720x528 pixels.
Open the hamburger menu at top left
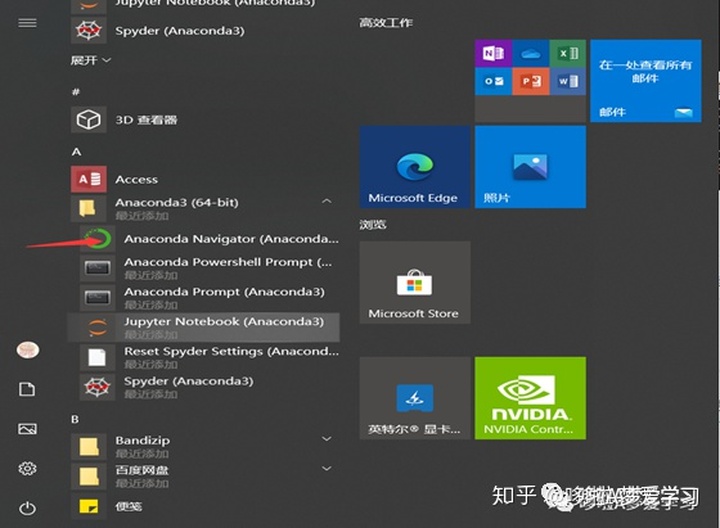click(x=27, y=23)
